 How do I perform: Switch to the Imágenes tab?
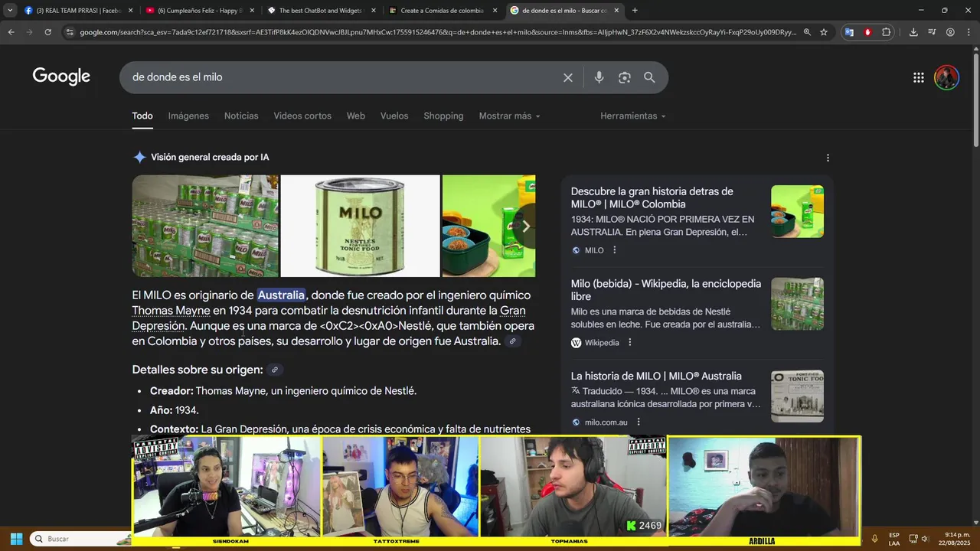[188, 116]
